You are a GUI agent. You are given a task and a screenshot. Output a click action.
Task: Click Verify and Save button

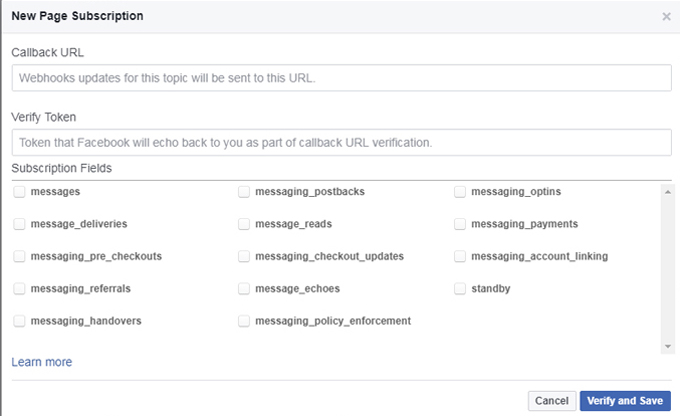click(625, 401)
